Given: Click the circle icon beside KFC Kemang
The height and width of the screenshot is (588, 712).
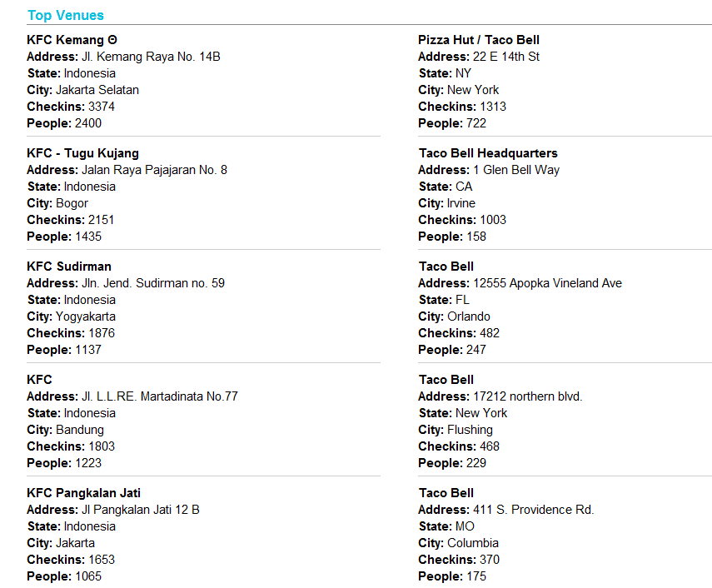Looking at the screenshot, I should tap(112, 40).
